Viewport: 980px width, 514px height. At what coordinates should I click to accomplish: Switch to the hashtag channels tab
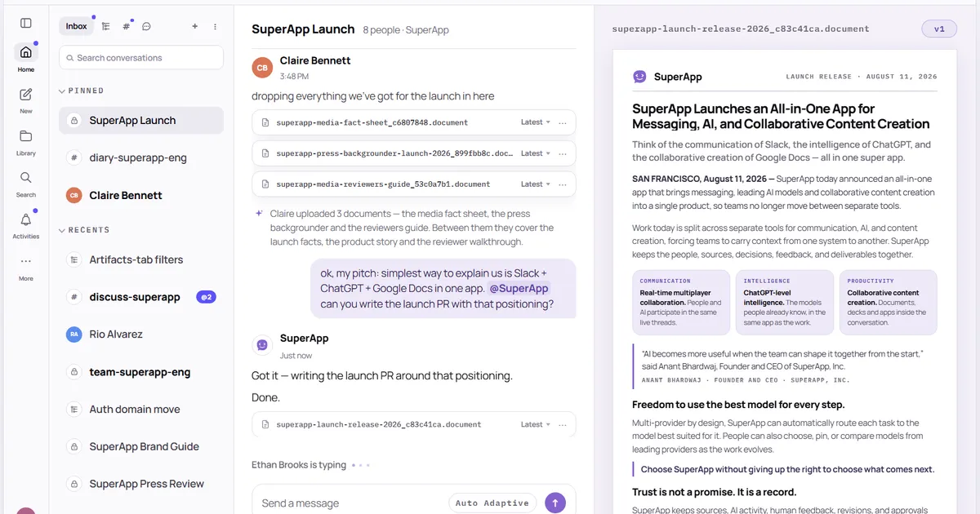(126, 26)
